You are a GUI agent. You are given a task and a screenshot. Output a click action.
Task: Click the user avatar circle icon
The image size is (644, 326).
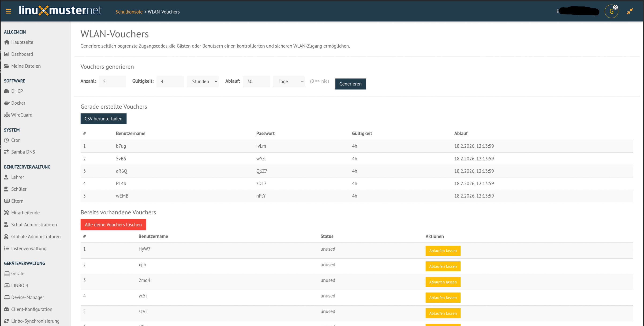coord(611,11)
